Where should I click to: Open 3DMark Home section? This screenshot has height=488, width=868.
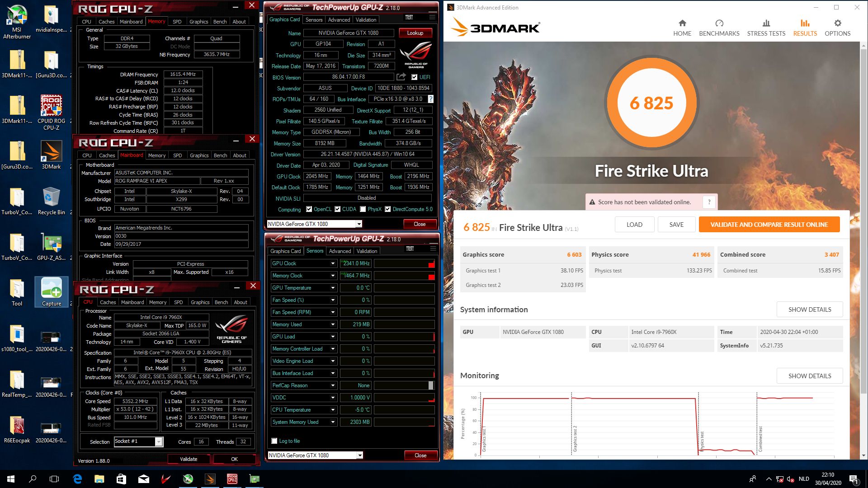(682, 28)
